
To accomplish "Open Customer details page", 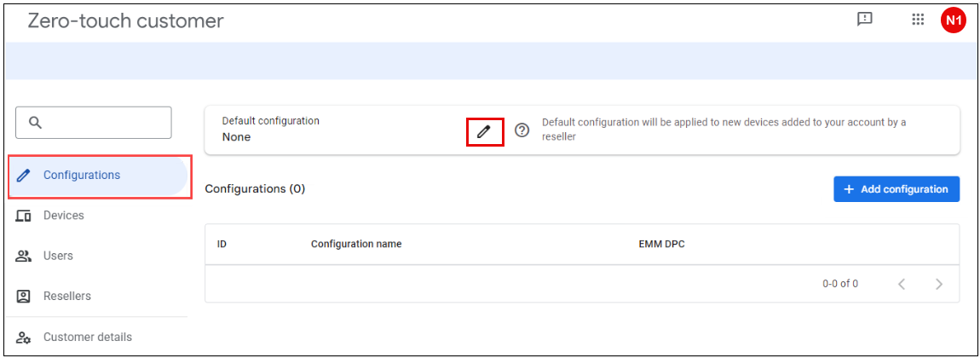I will point(87,338).
